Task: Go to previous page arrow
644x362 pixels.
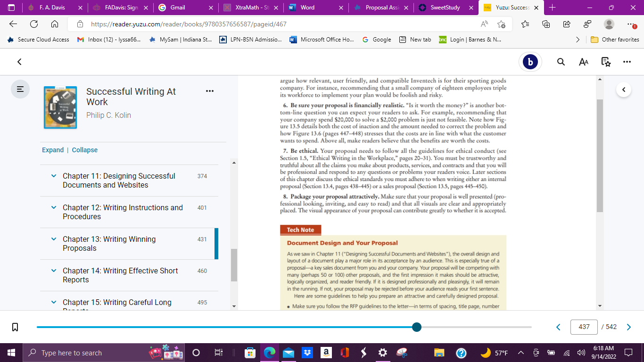Action: pos(558,327)
